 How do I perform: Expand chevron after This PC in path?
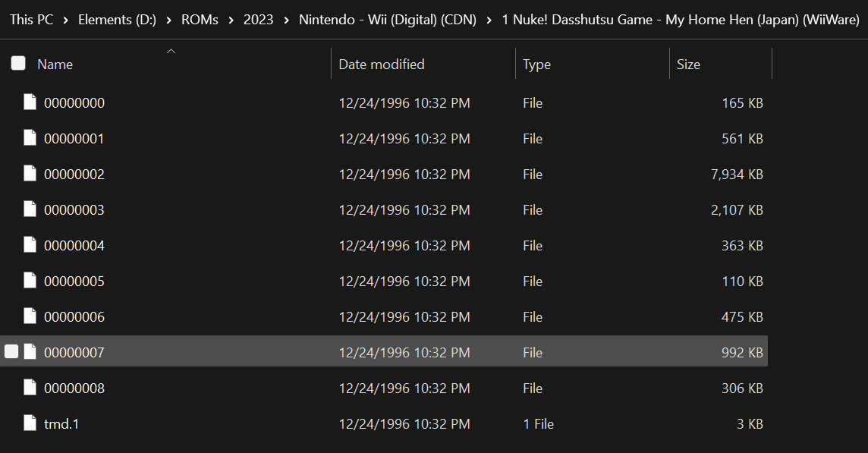[x=66, y=20]
